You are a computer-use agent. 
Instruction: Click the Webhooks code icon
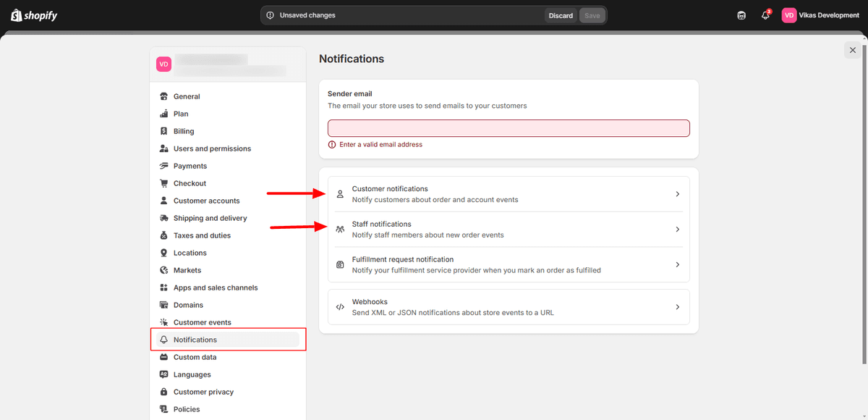pos(340,307)
